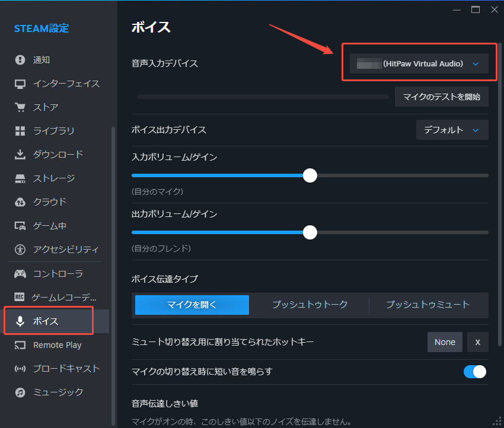The image size is (504, 428).
Task: Click the デフォルト dropdown chevron arrow
Action: coord(476,130)
